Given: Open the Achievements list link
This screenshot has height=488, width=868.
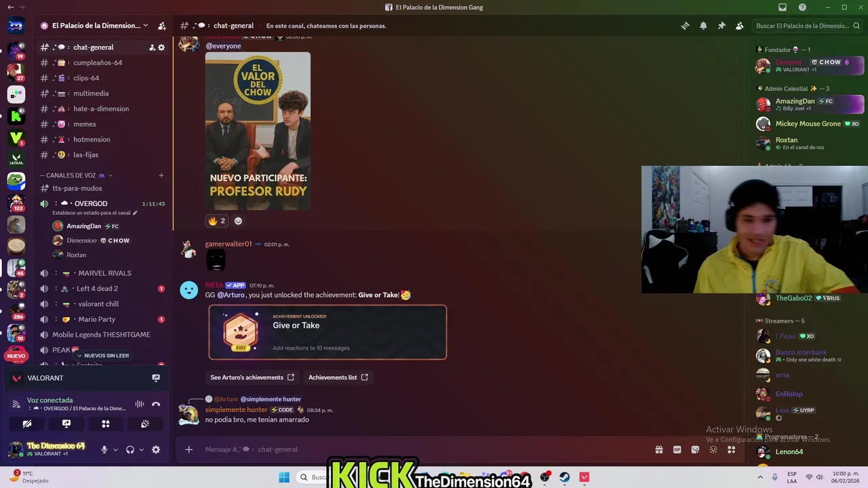Looking at the screenshot, I should (338, 378).
